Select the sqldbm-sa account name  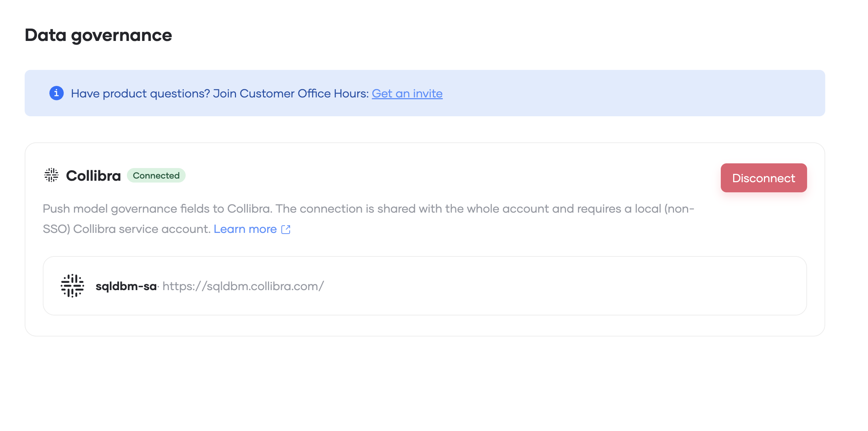126,286
